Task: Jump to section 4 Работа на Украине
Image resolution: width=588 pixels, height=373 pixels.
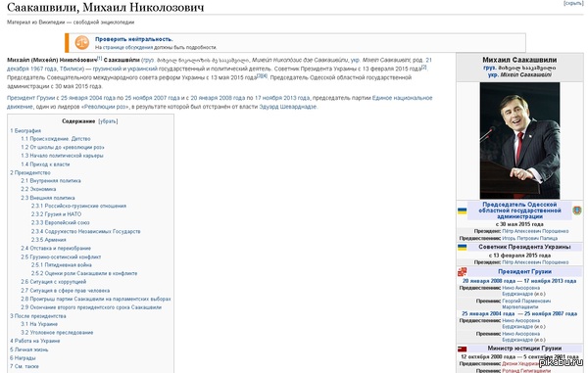Action: 35,341
